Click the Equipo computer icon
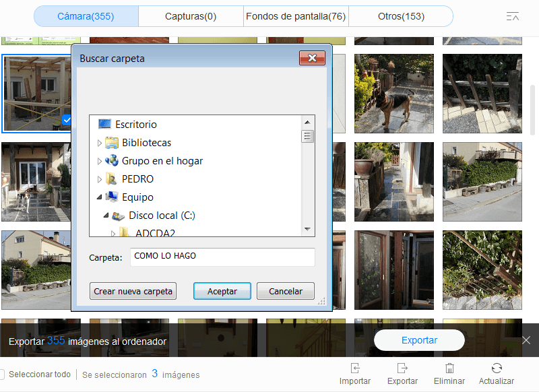Screen dimensions: 539x392 (112, 197)
